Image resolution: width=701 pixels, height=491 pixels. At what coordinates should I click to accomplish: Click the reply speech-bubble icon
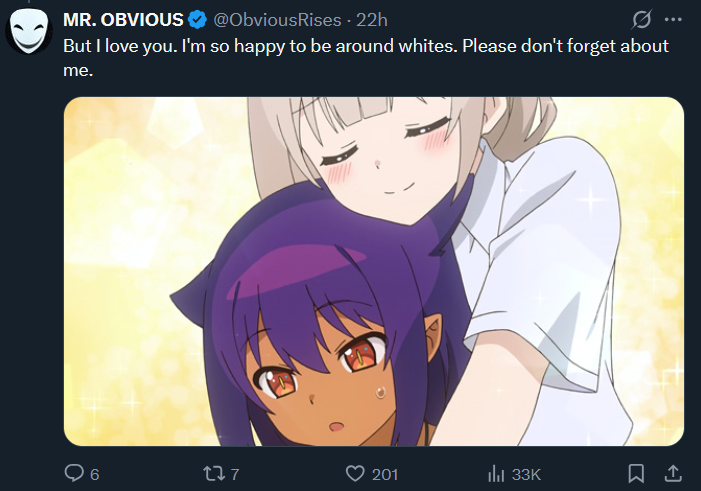coord(74,473)
